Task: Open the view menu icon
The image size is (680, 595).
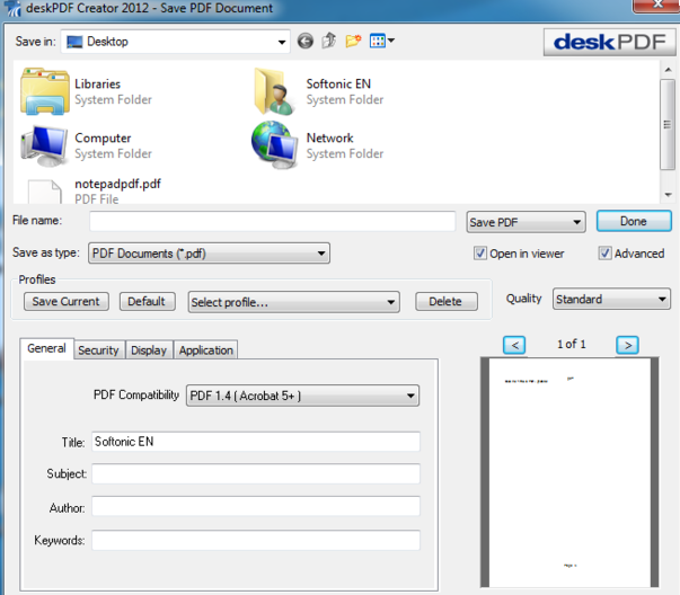Action: click(382, 41)
